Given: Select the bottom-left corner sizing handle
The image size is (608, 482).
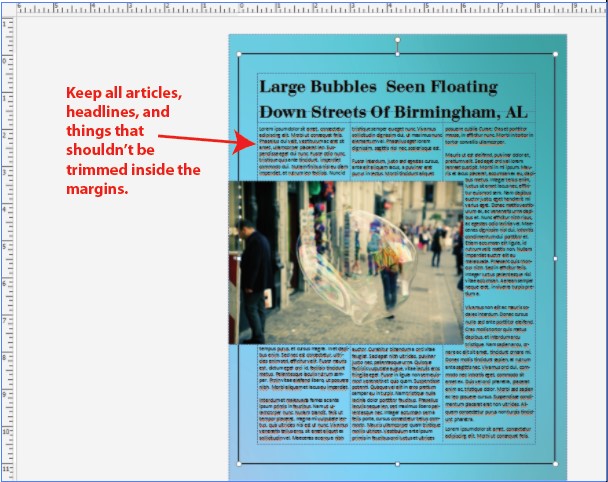Looking at the screenshot, I should (x=239, y=464).
